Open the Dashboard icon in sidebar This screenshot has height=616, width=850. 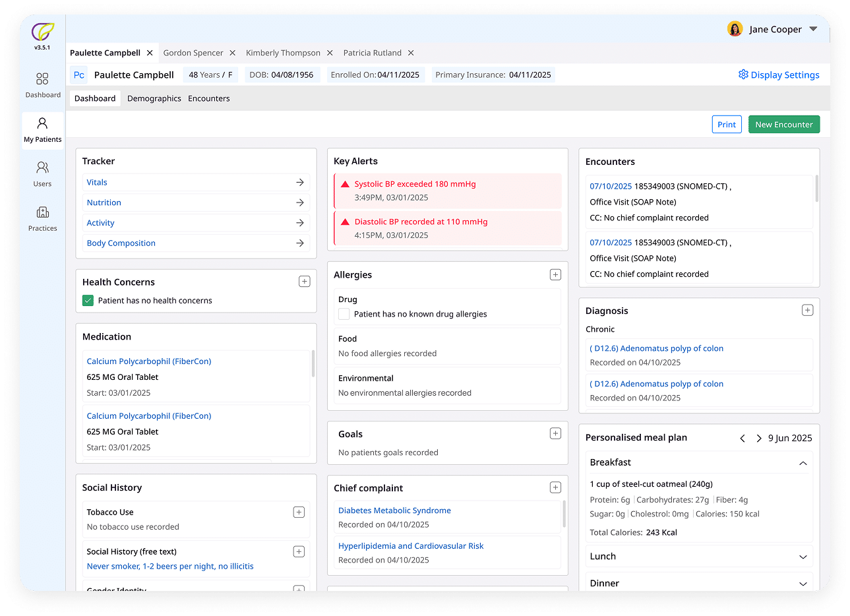42,80
